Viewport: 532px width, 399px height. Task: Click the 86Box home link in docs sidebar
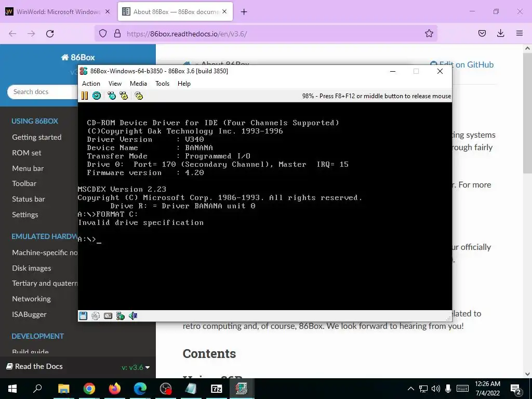pyautogui.click(x=78, y=57)
